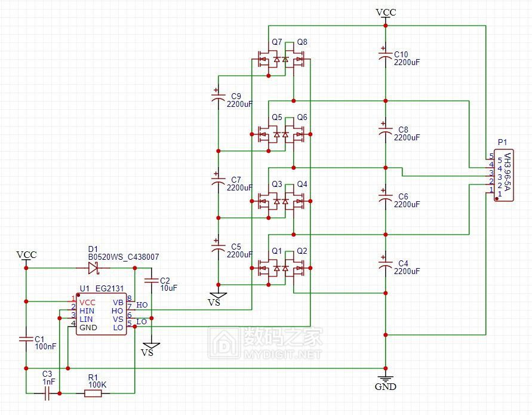Click the VCC power label at top right
Viewport: 532px width, 415px height.
coord(385,12)
